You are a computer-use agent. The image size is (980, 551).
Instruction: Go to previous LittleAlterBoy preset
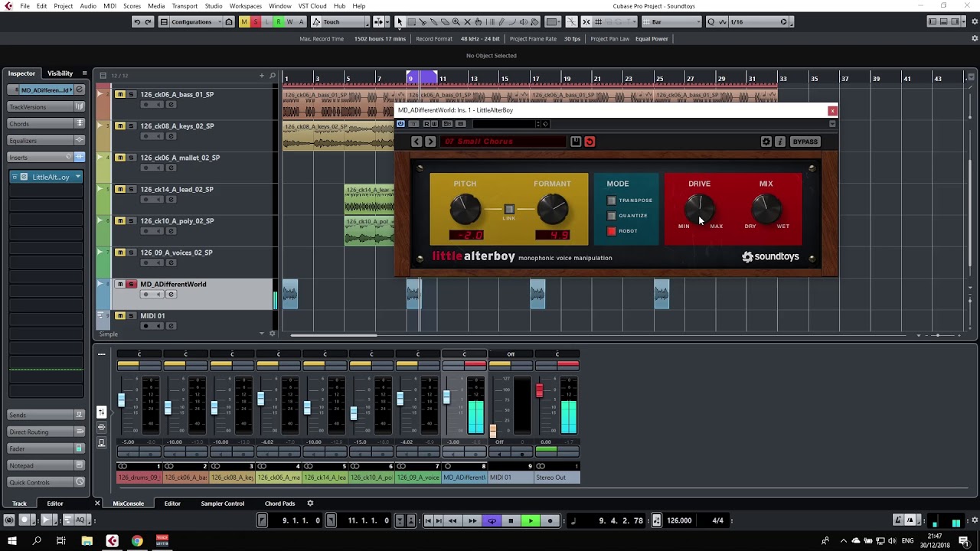pyautogui.click(x=416, y=141)
